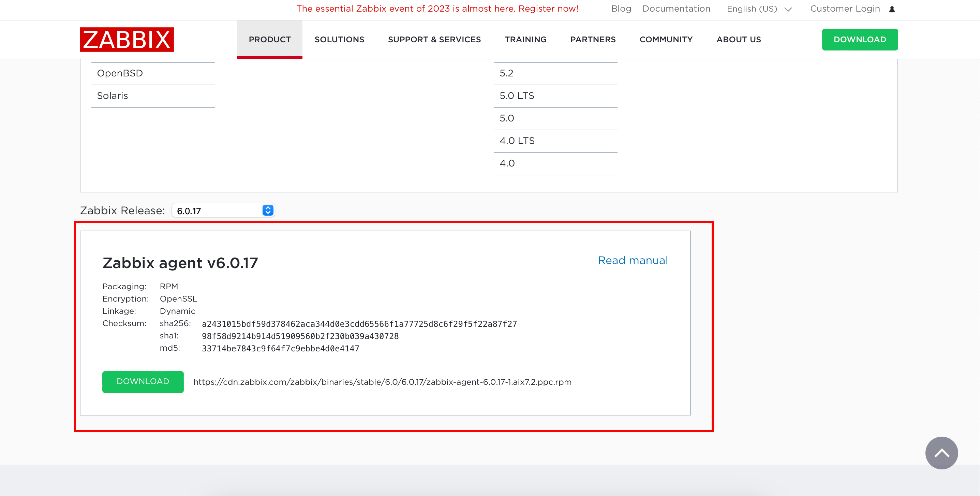Click the Customer Login user icon
Screen dimensions: 980x496
[x=892, y=9]
